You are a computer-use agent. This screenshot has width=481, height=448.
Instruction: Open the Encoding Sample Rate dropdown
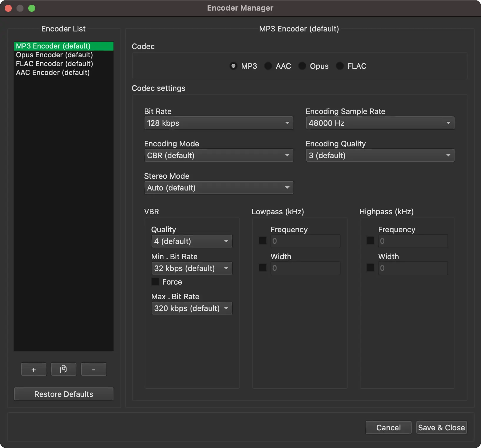pyautogui.click(x=380, y=123)
